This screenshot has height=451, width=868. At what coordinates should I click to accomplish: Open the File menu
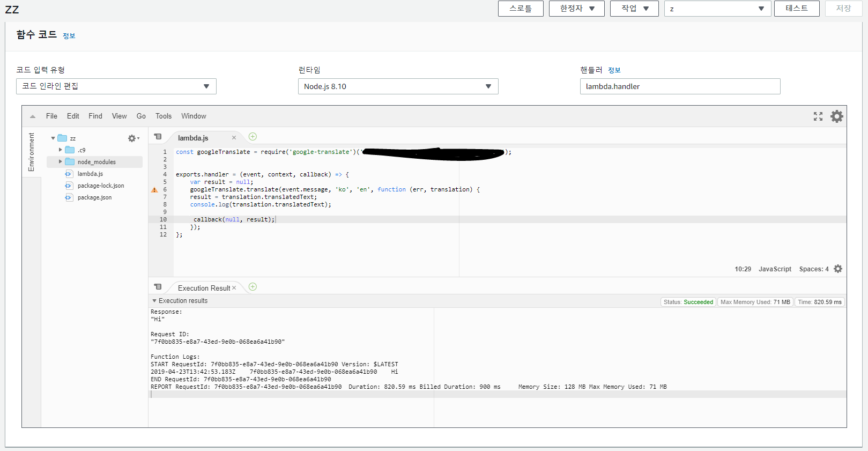click(51, 116)
